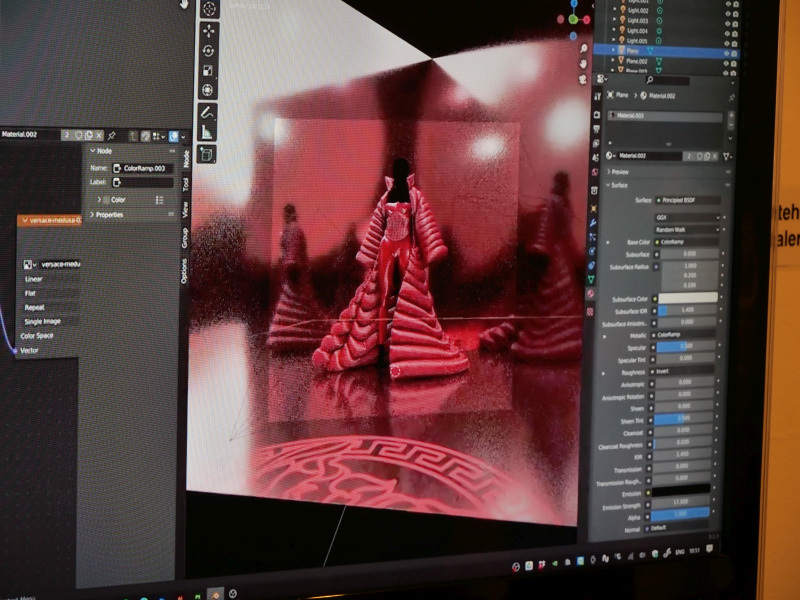Toggle visibility eye for Light.002

point(728,13)
